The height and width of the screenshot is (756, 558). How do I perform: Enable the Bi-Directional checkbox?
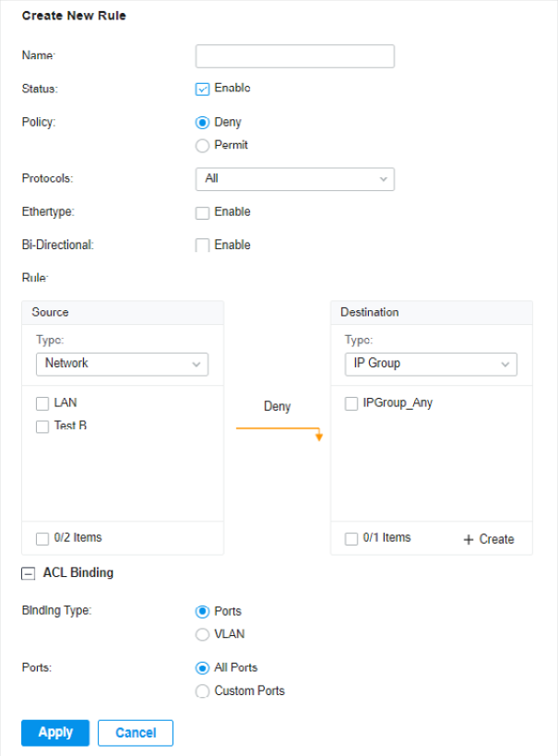(x=202, y=246)
